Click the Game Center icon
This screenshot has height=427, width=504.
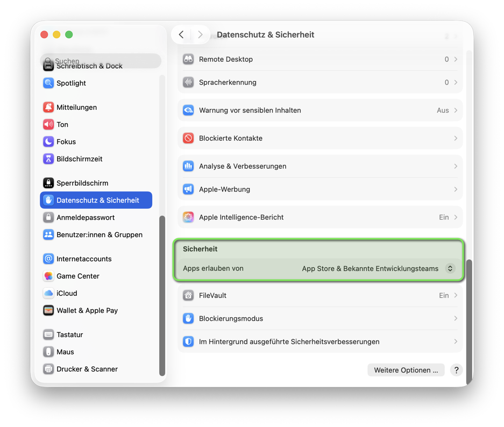48,276
